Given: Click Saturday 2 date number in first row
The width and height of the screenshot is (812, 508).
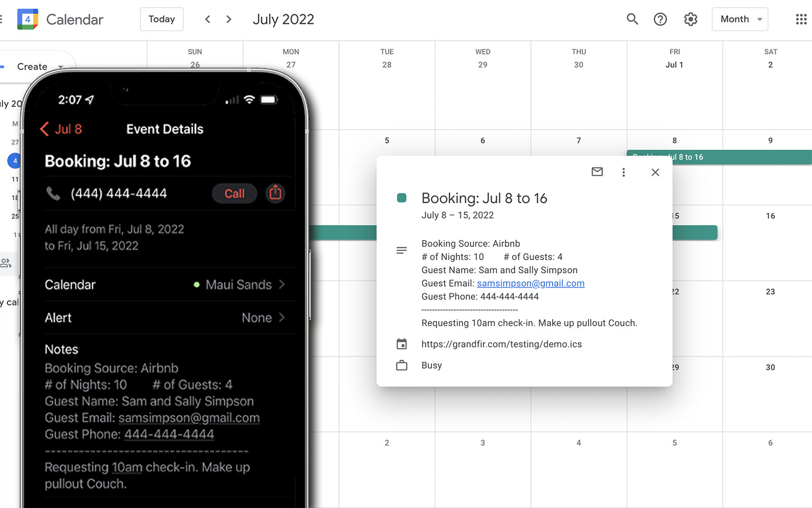Looking at the screenshot, I should click(x=770, y=65).
